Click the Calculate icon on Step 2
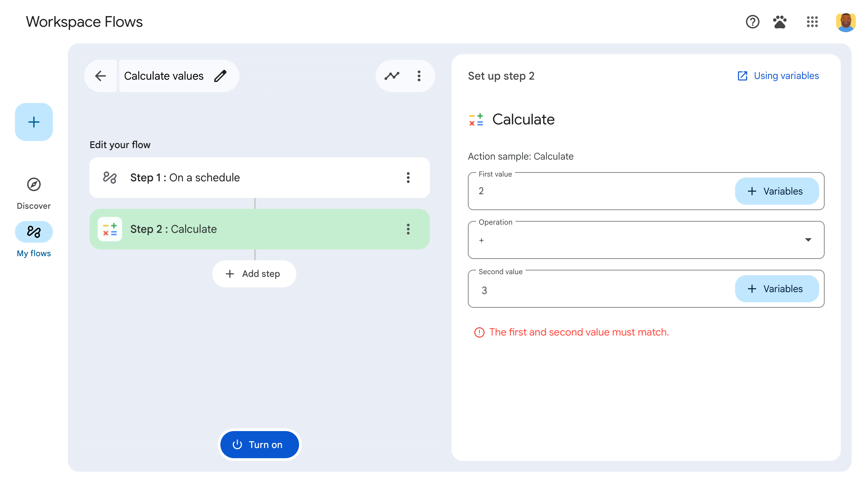Image resolution: width=868 pixels, height=488 pixels. (x=110, y=229)
